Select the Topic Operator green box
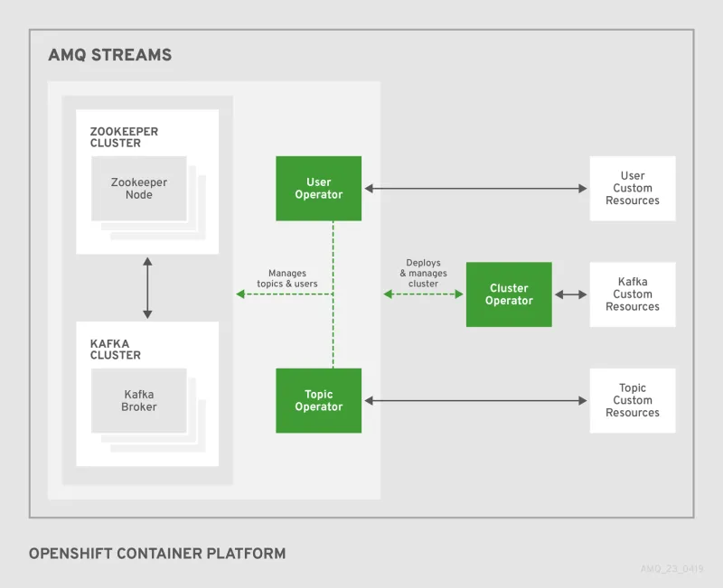The width and height of the screenshot is (723, 588). 318,400
